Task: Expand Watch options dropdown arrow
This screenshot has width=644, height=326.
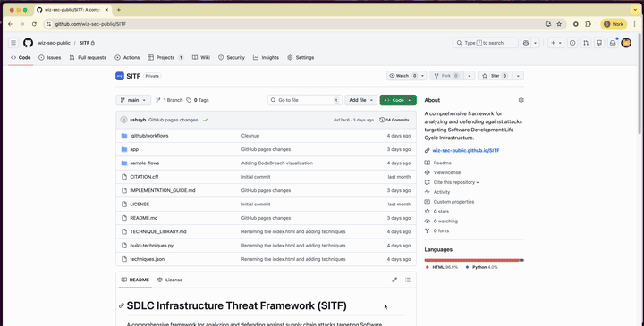Action: tap(422, 76)
